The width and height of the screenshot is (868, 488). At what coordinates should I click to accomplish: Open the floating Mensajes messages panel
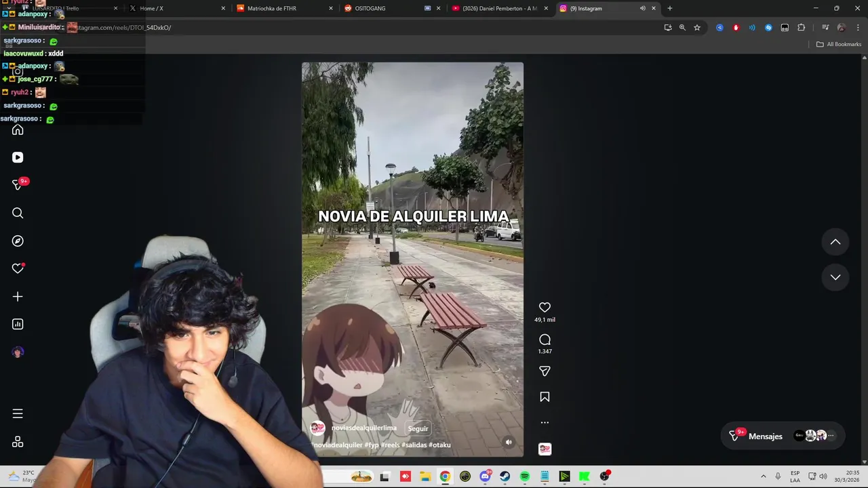(x=782, y=436)
